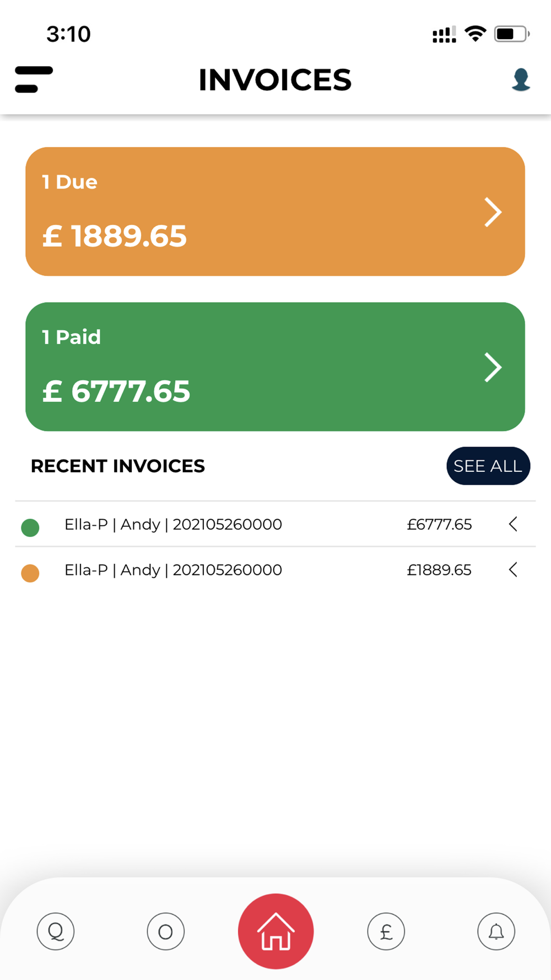Go to the red home button
551x980 pixels.
click(275, 931)
